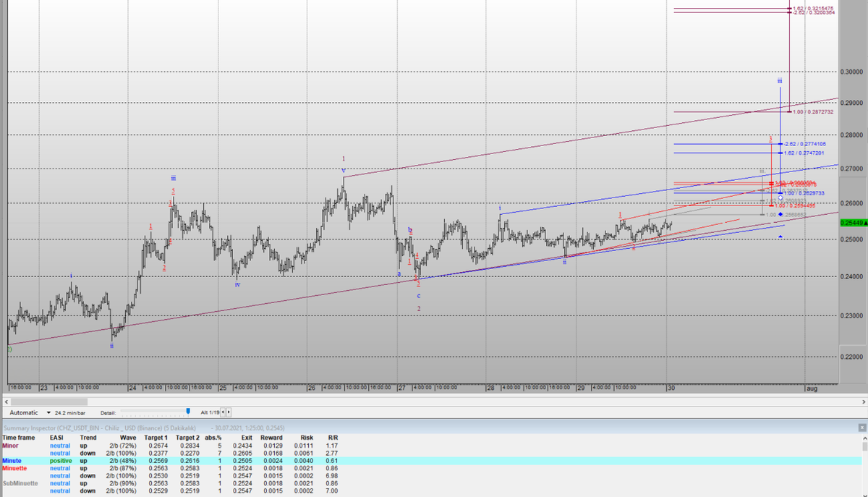Image resolution: width=868 pixels, height=497 pixels.
Task: Click the current price marker 0.25449
Action: tap(854, 223)
